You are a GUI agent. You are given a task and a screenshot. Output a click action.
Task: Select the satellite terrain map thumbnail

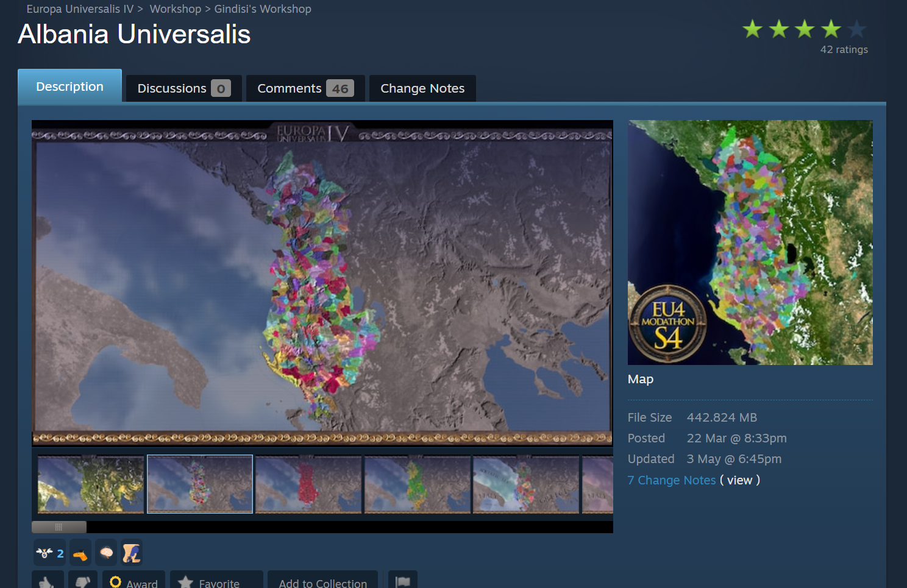(91, 484)
